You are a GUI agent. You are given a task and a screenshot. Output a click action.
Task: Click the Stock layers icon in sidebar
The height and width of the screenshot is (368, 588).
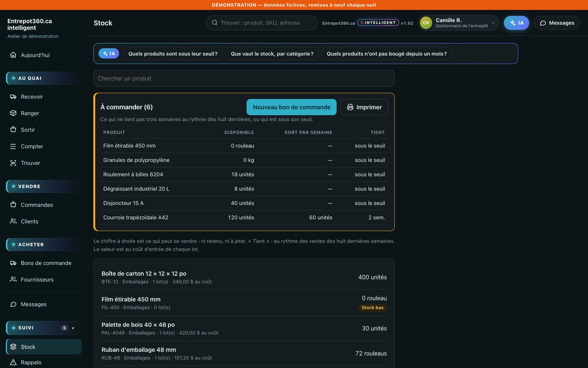[x=13, y=347]
